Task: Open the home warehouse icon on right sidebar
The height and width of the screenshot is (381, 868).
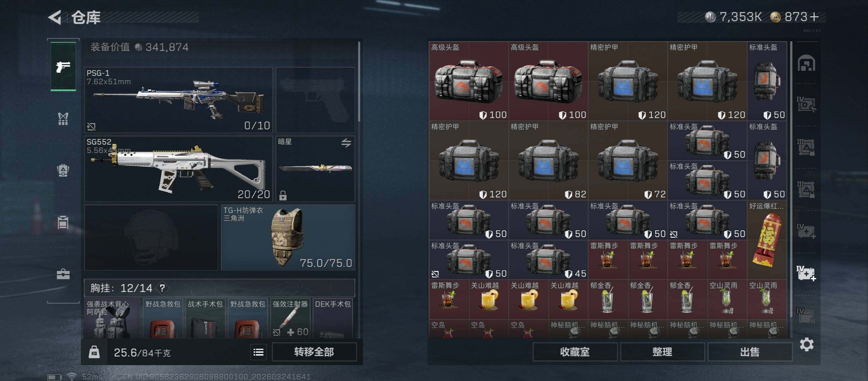Action: pos(806,64)
